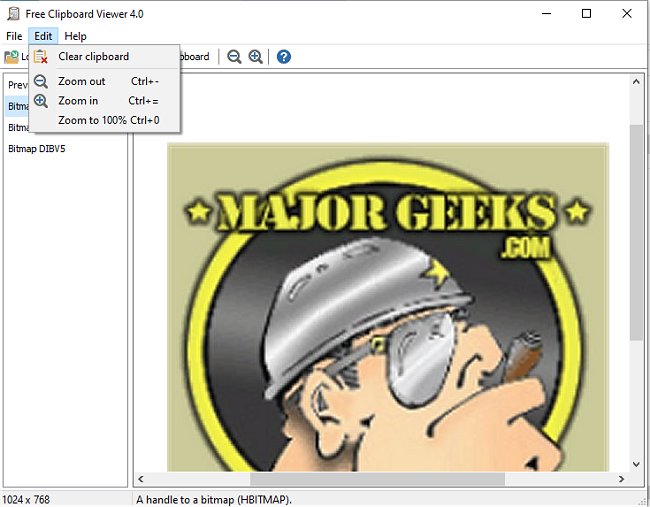Click the 1024 x 768 status text
Image resolution: width=650 pixels, height=507 pixels.
(x=26, y=500)
